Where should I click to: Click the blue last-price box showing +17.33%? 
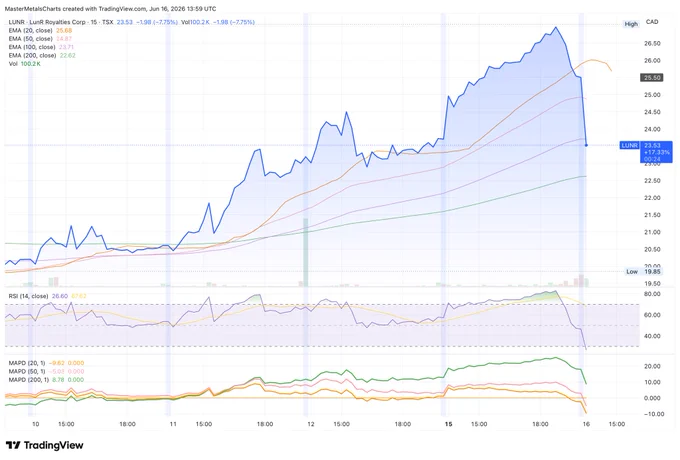pyautogui.click(x=656, y=152)
